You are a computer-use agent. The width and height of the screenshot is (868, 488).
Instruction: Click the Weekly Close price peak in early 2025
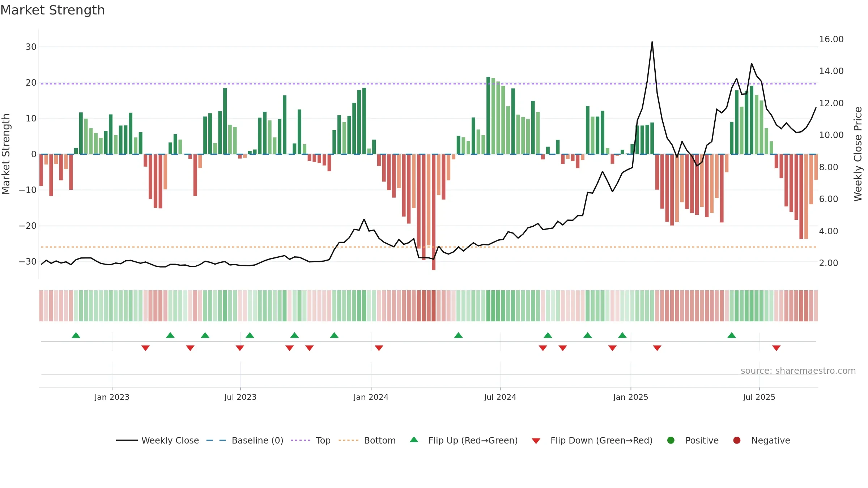pyautogui.click(x=652, y=42)
